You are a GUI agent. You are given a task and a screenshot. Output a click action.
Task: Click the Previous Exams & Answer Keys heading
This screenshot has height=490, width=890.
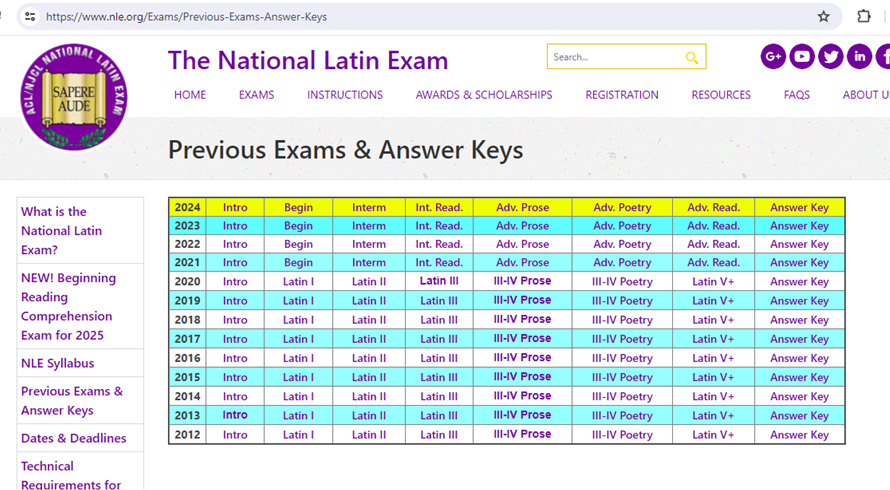pyautogui.click(x=346, y=150)
